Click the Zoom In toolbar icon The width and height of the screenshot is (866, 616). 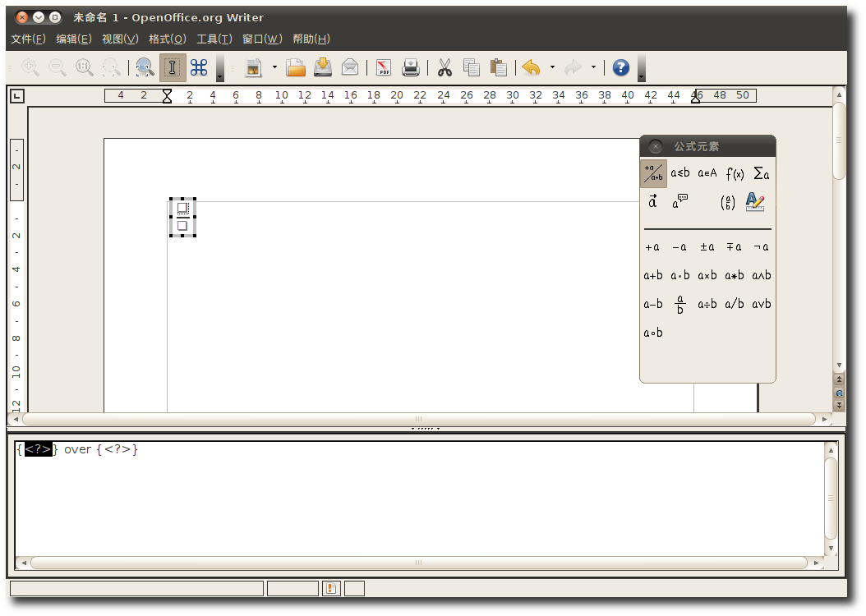pos(30,68)
